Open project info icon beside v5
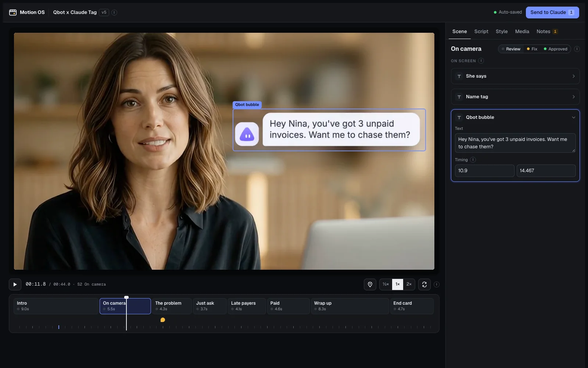The width and height of the screenshot is (588, 368). [114, 13]
